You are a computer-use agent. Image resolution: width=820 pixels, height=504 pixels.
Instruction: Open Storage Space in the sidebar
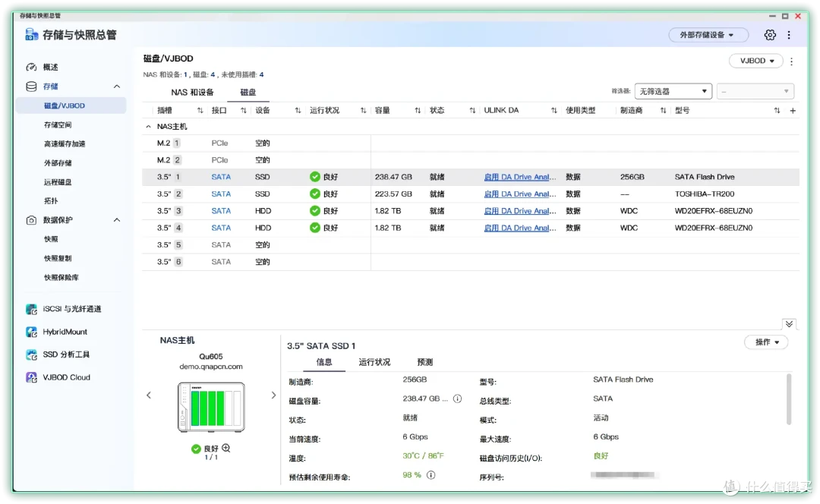click(58, 125)
